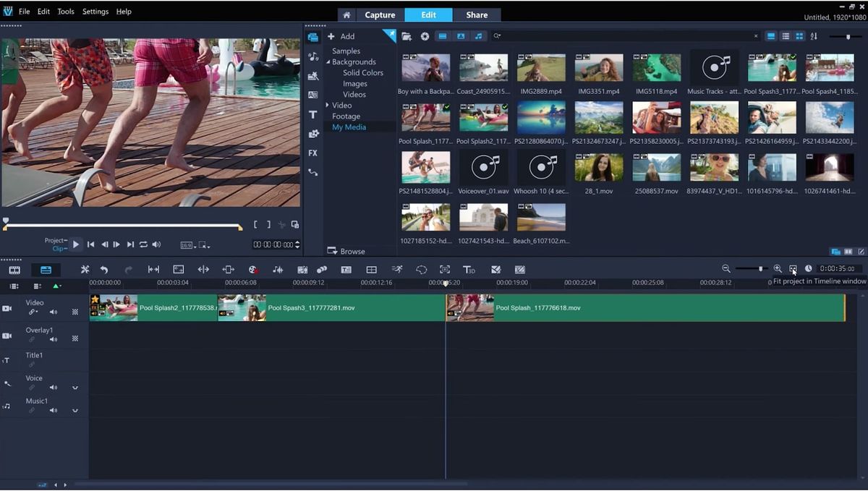Collapse the Backgrounds tree item
The width and height of the screenshot is (868, 491).
328,61
